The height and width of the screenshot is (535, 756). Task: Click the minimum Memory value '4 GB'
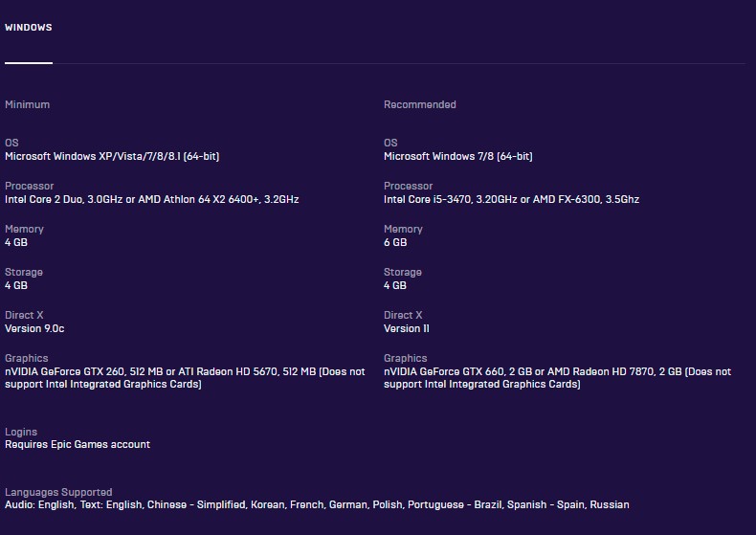[16, 242]
